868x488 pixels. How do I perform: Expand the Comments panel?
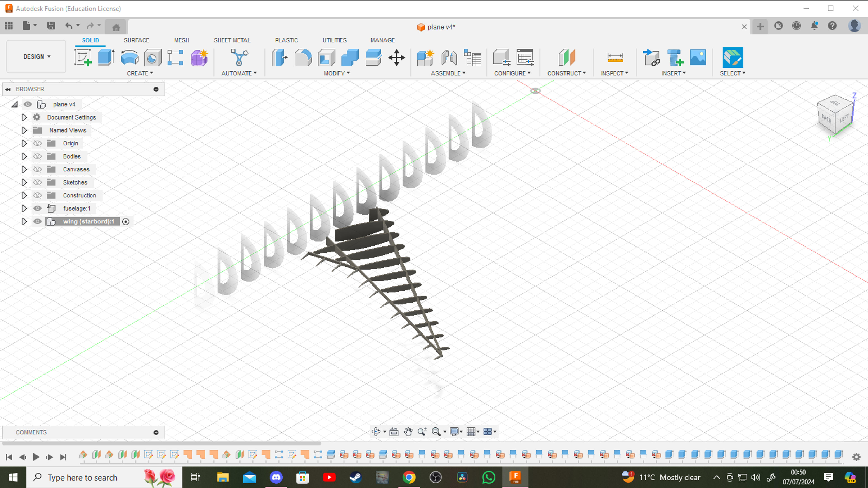(x=156, y=432)
